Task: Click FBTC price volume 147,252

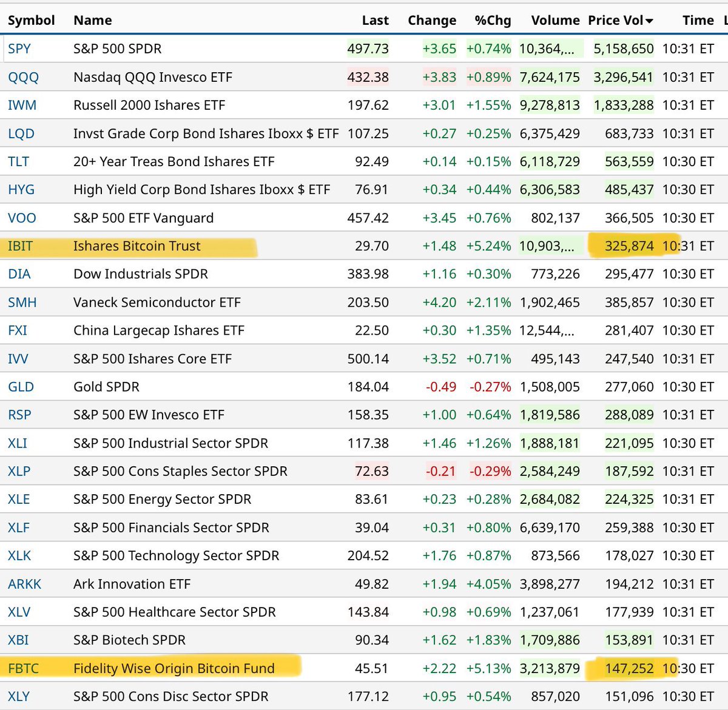Action: (x=630, y=668)
